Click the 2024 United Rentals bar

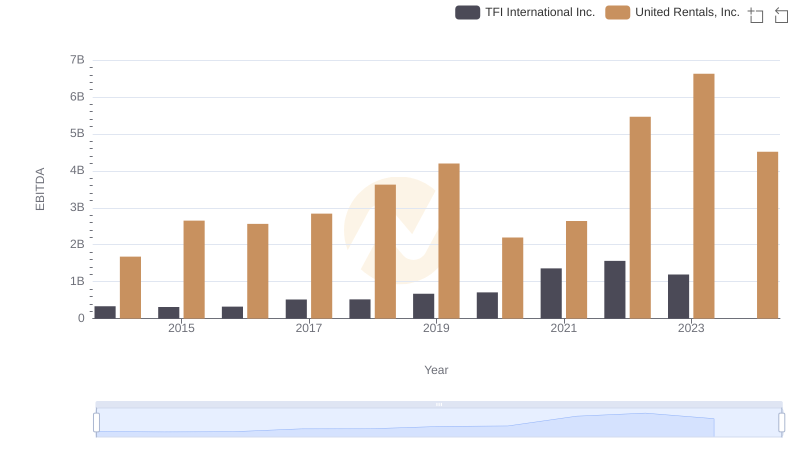767,235
